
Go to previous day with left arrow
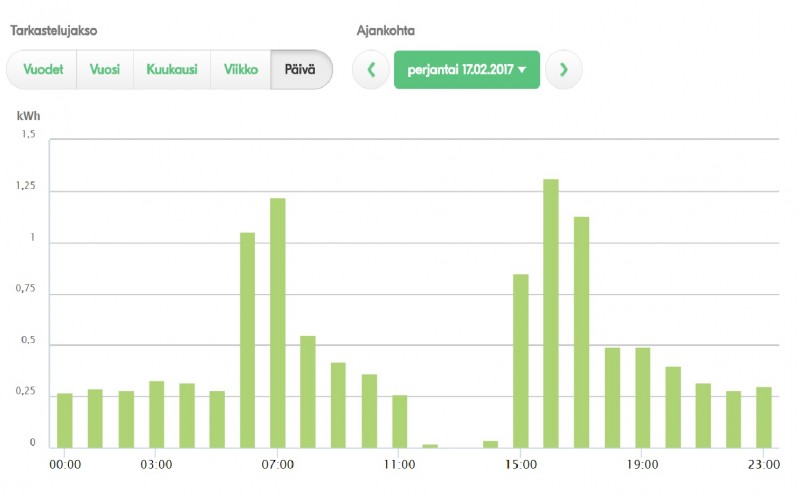tap(371, 70)
